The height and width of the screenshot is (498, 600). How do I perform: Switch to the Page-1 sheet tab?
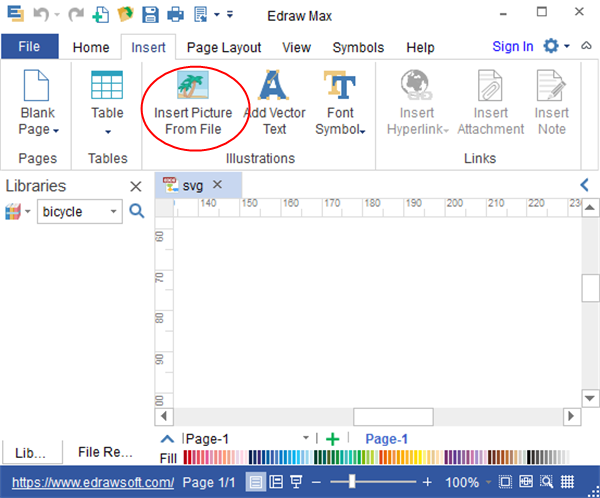click(386, 439)
